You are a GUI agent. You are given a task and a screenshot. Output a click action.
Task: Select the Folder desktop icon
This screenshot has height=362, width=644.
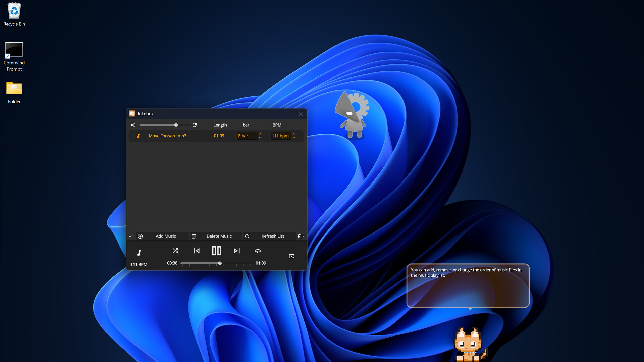point(14,93)
